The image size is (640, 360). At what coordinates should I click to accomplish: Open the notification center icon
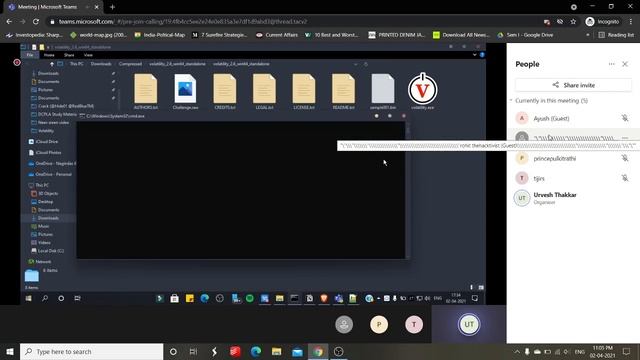[x=627, y=351]
